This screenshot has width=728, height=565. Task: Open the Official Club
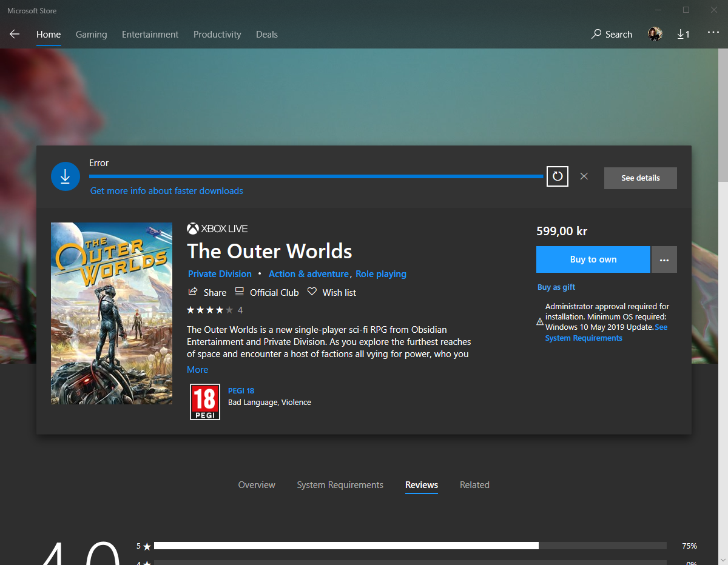pos(267,292)
